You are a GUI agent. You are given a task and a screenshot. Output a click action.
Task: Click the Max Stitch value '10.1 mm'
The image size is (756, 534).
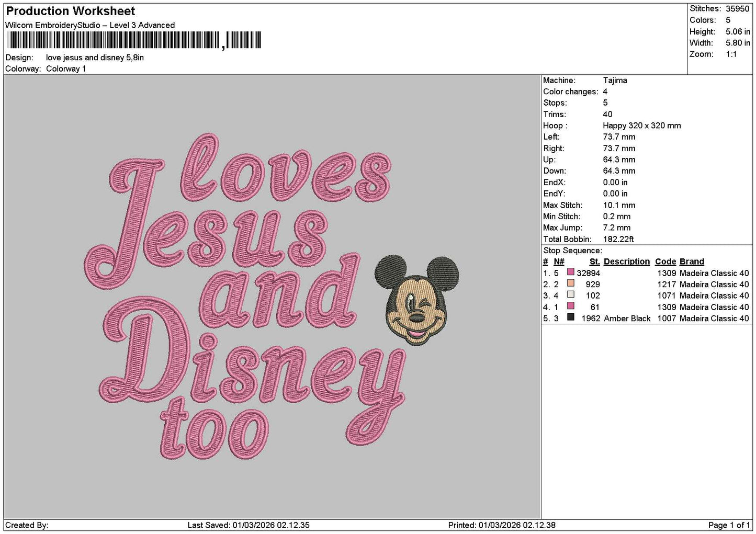coord(619,205)
